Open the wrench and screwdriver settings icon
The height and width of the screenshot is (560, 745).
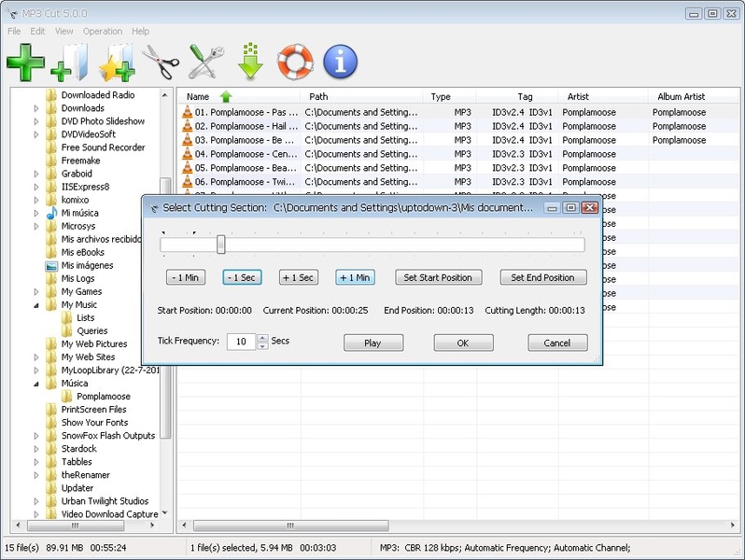coord(205,63)
